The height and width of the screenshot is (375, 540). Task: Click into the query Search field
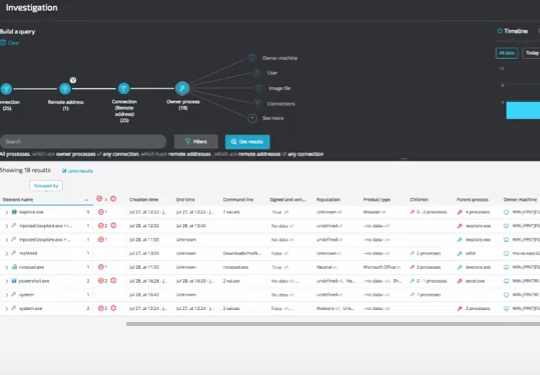click(x=83, y=142)
